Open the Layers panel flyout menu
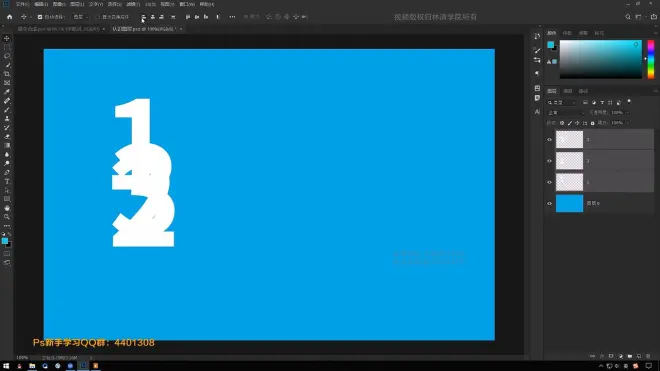Screen dimensions: 660x371 point(655,91)
